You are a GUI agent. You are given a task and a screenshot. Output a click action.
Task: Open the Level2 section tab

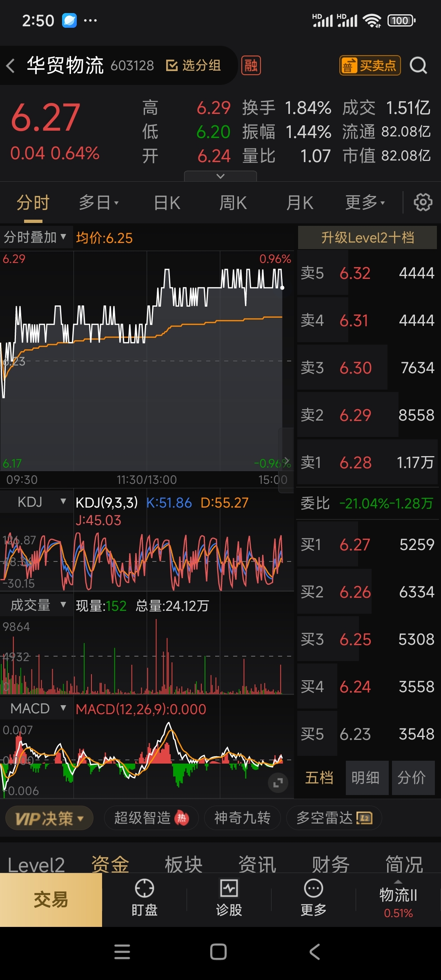click(36, 864)
